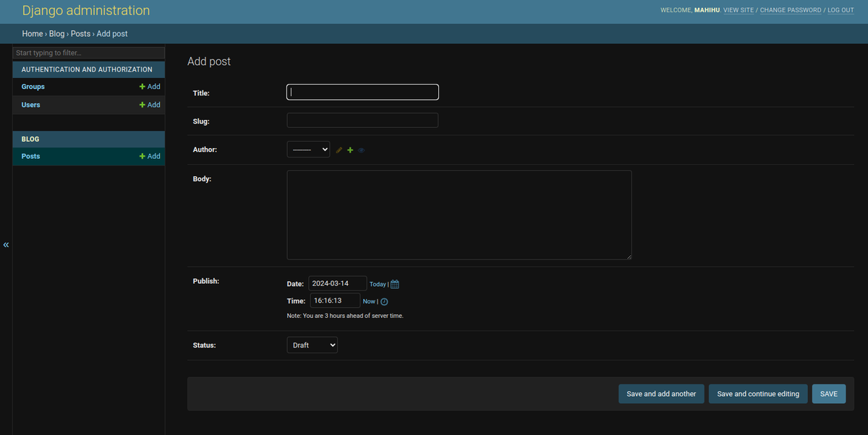This screenshot has height=435, width=868.
Task: Focus the sidebar filter search box
Action: pos(89,53)
